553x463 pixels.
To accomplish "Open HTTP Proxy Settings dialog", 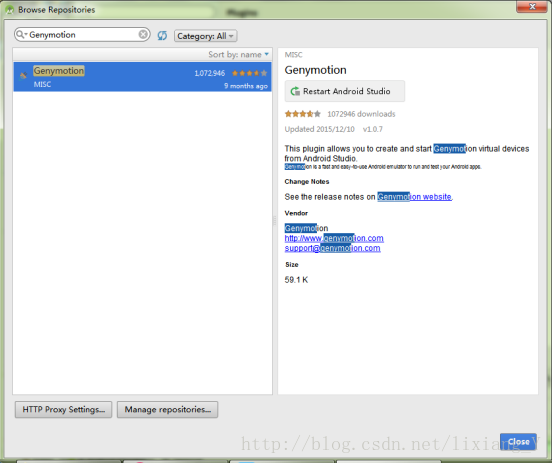I will click(x=63, y=409).
